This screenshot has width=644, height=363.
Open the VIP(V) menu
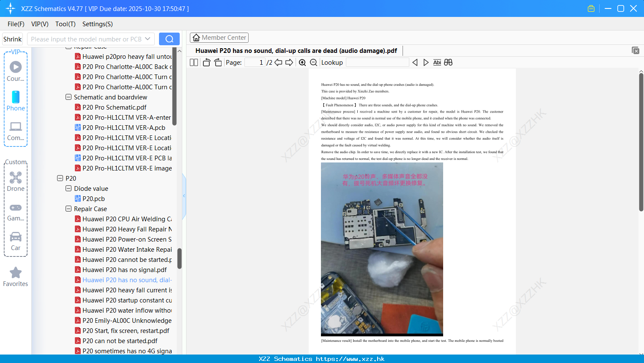tap(40, 24)
